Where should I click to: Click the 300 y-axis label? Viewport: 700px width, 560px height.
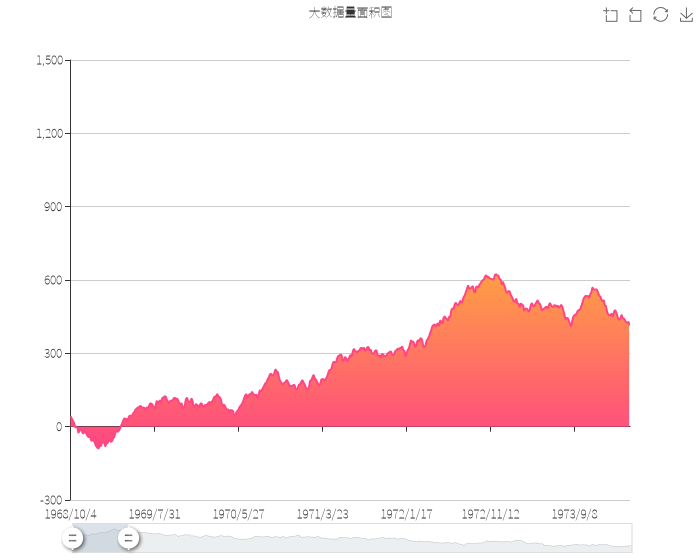tap(53, 354)
